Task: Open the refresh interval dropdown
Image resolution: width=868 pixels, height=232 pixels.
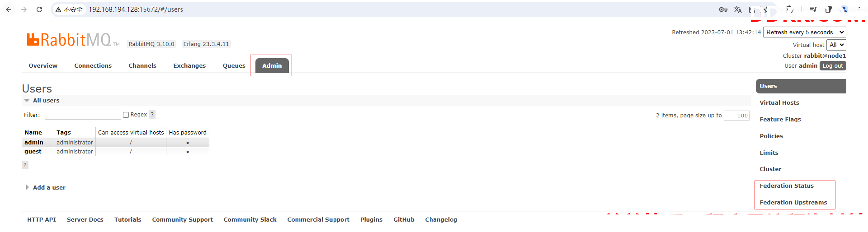Action: coord(804,32)
